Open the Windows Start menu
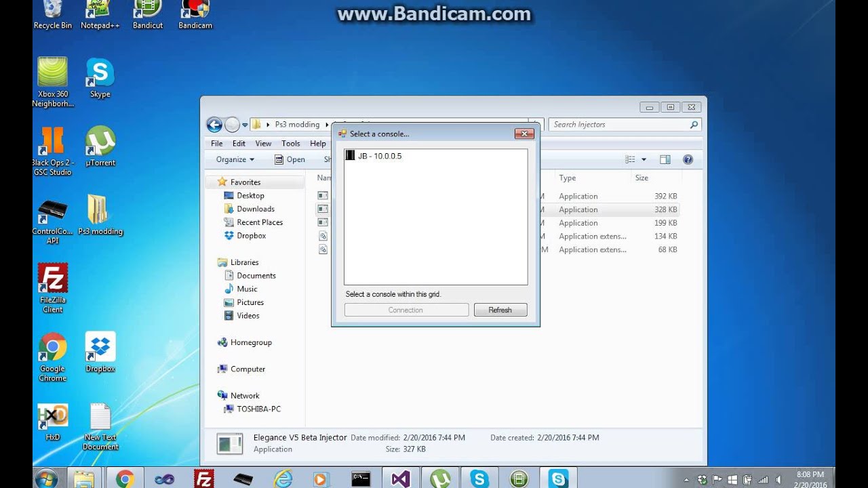This screenshot has width=868, height=488. point(45,479)
